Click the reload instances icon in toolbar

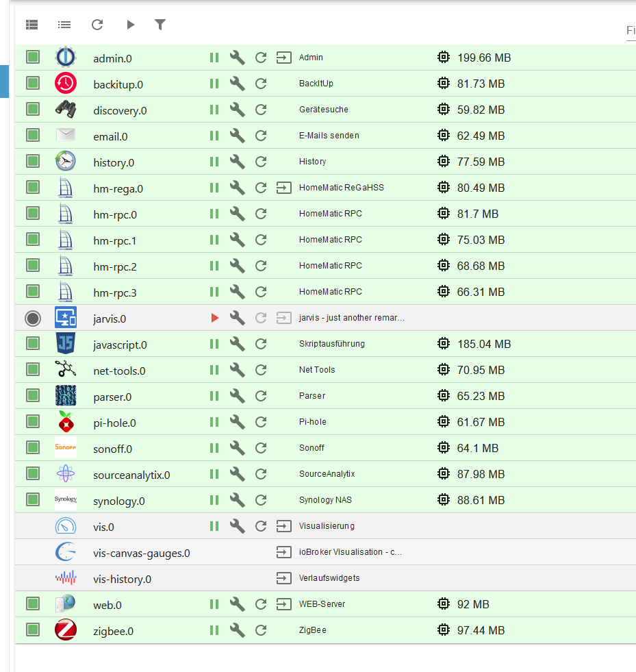point(97,25)
